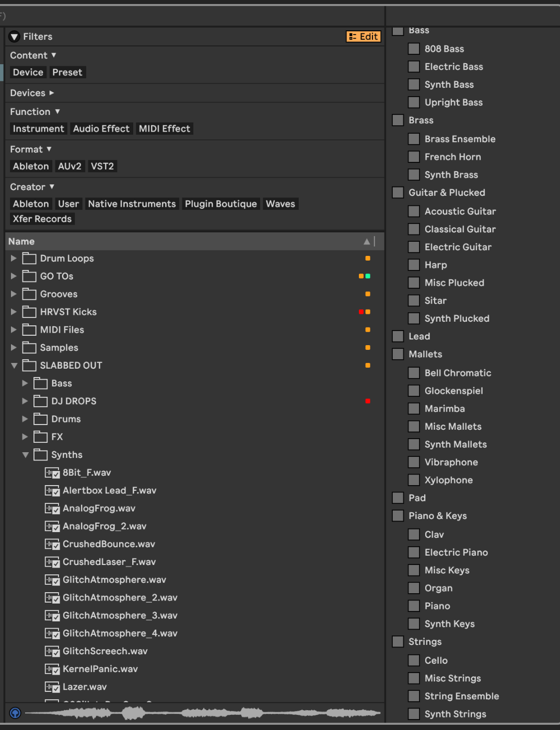Enable the 808 Bass checkbox
Viewport: 560px width, 730px height.
coord(413,49)
